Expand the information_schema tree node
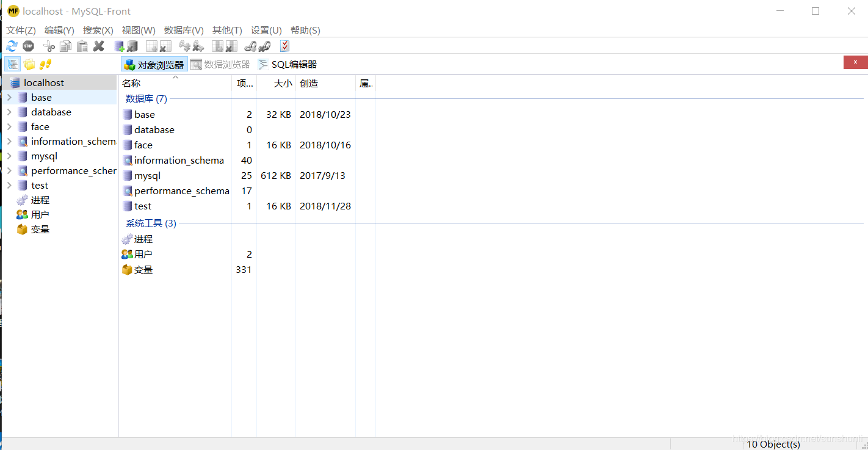This screenshot has width=868, height=450. click(9, 141)
